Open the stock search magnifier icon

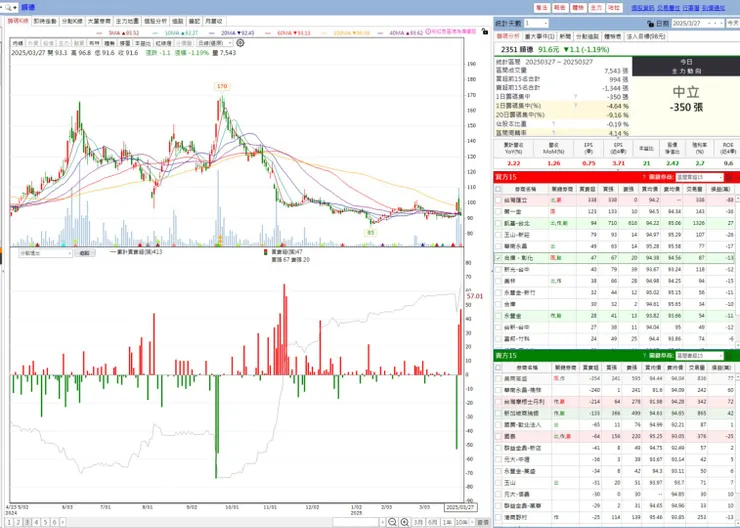[x=8, y=8]
